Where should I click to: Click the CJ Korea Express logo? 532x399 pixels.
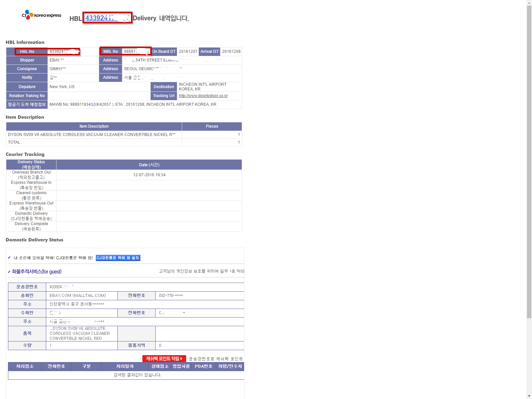[42, 15]
